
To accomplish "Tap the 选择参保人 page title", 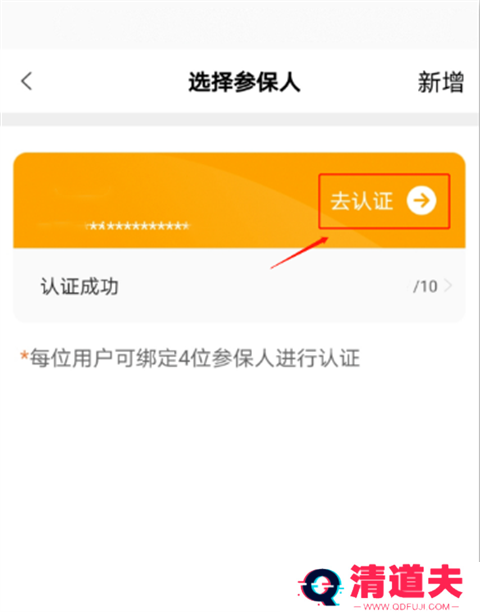I will 244,82.
